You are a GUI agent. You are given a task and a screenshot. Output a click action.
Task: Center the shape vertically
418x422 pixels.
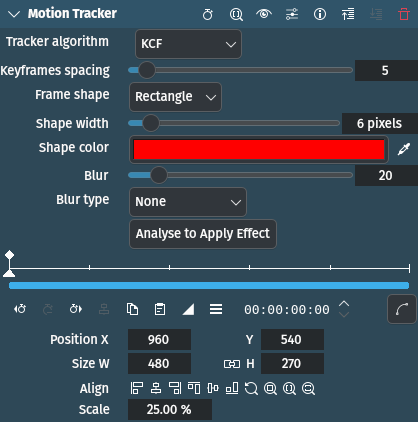pyautogui.click(x=213, y=388)
